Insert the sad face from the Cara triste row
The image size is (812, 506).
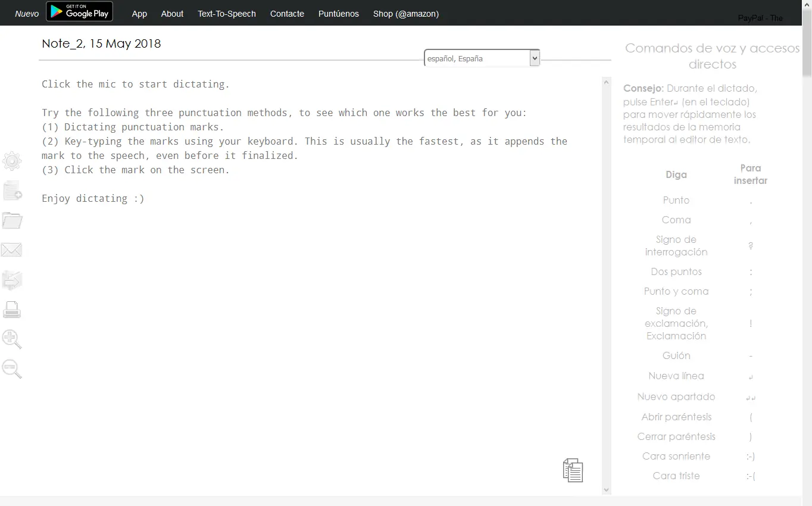pyautogui.click(x=751, y=476)
